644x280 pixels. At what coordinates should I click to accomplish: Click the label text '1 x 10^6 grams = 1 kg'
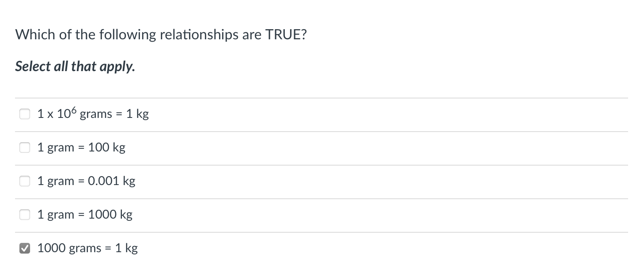[92, 114]
